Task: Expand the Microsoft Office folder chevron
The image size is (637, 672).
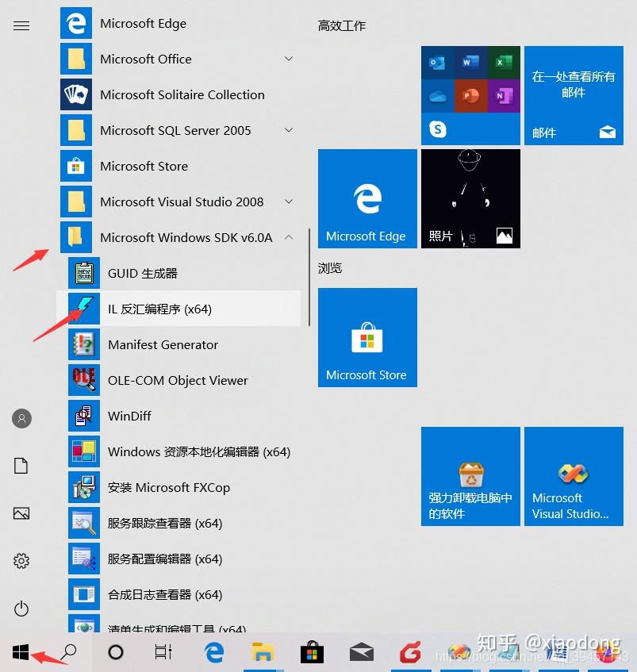Action: [290, 58]
